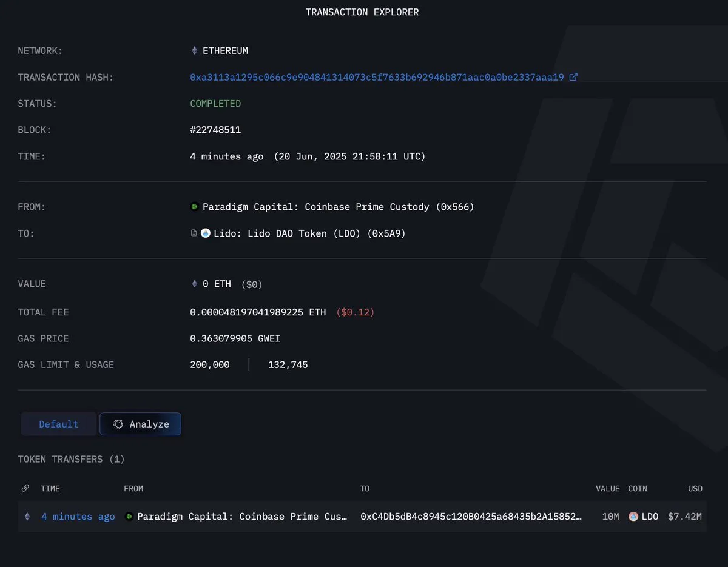
Task: Click the $7.42M USD amount in the transfer row
Action: 685,517
